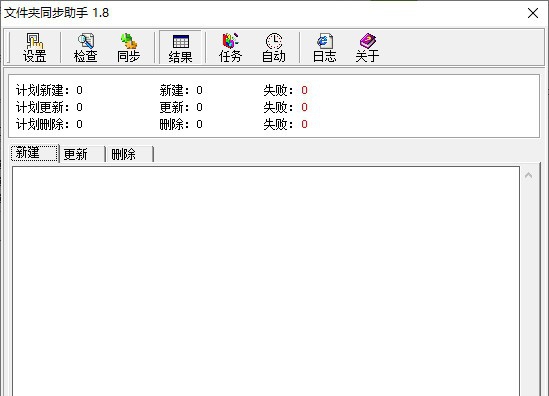Image resolution: width=549 pixels, height=396 pixels.
Task: Click inside the empty results list
Action: click(266, 281)
